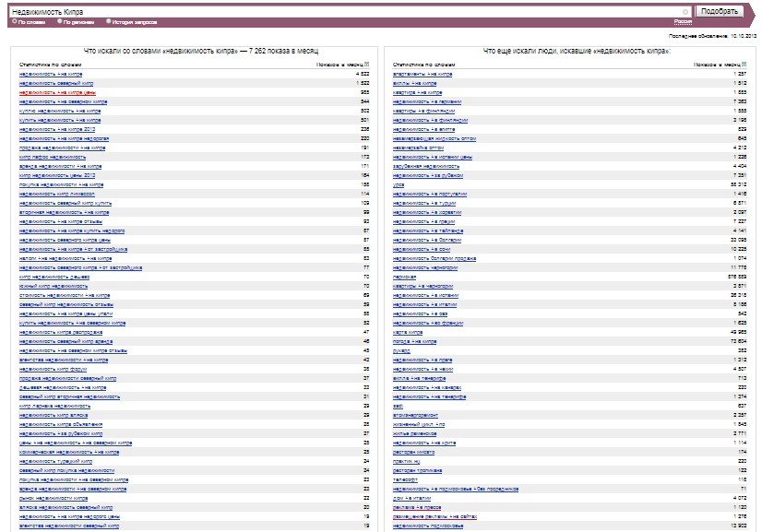
Task: Open link «недвижимость кипр форум»
Action: point(53,370)
